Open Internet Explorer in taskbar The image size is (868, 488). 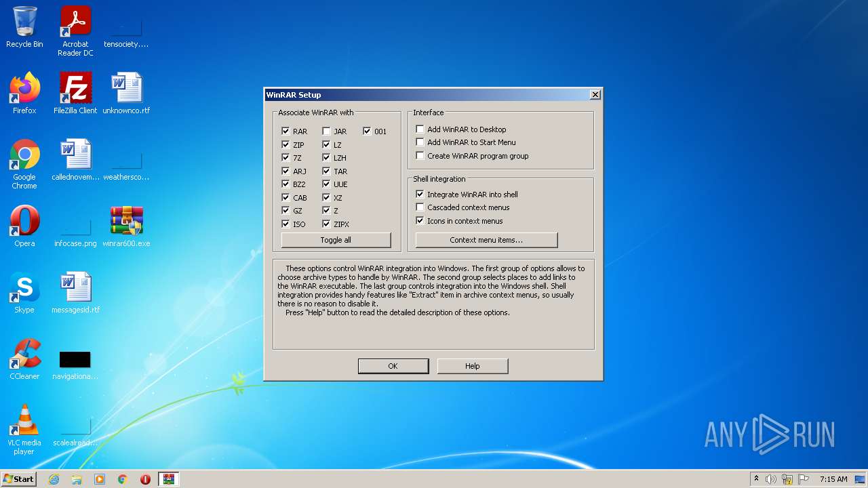54,479
